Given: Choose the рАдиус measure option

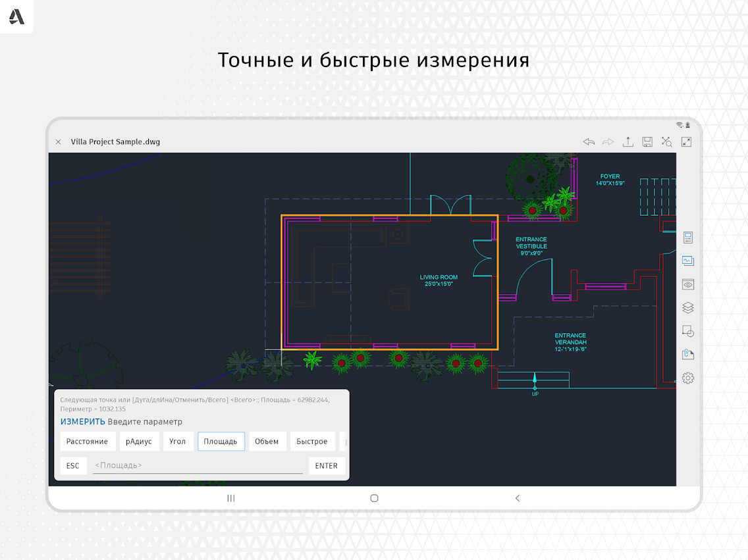Looking at the screenshot, I should point(139,442).
